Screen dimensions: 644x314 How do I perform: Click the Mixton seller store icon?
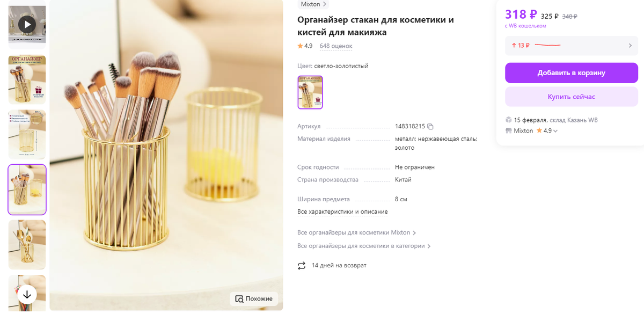[509, 130]
